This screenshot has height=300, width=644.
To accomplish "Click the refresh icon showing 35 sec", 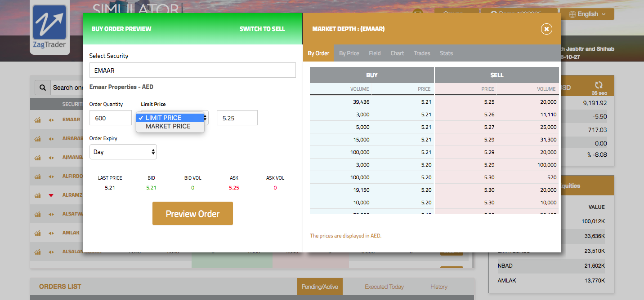I will [598, 85].
